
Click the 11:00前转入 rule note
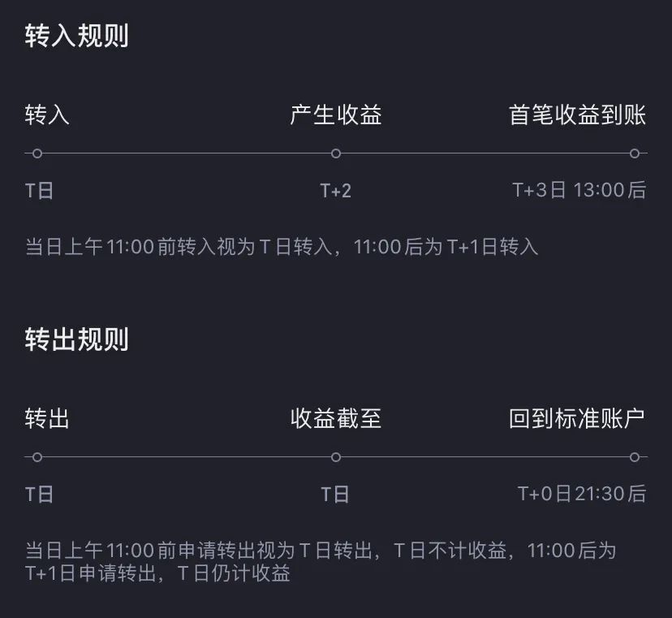point(282,247)
